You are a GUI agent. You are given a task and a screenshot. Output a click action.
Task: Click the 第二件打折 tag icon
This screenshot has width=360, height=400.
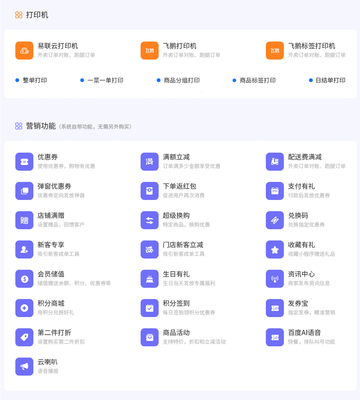[24, 337]
